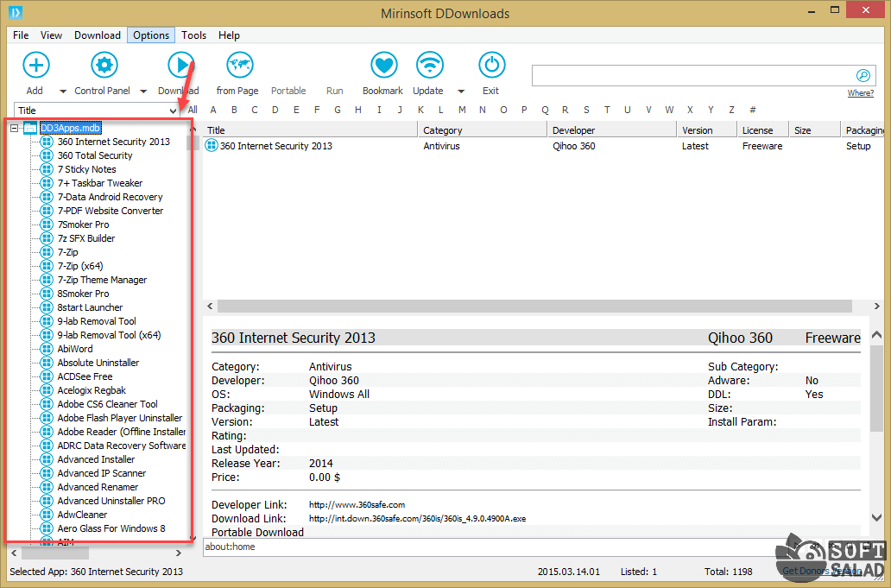The height and width of the screenshot is (588, 891).
Task: Click the Download play icon
Action: tap(180, 65)
